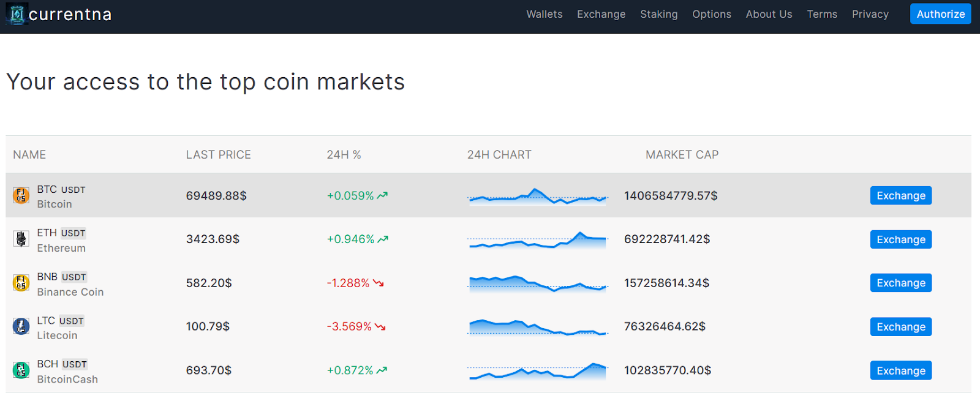Click market cap 102835770.40$

coord(668,370)
